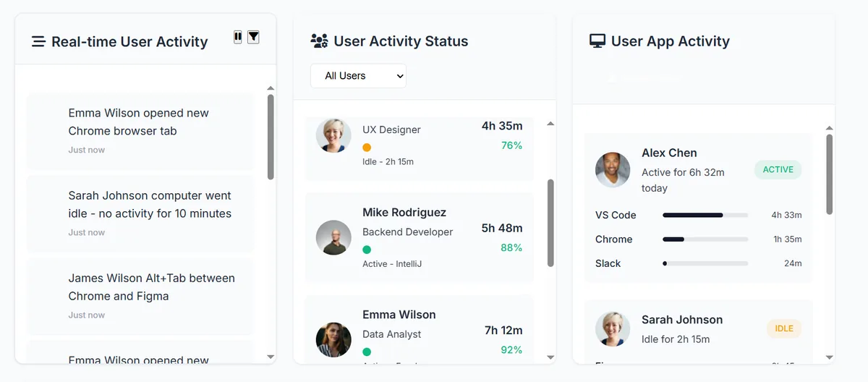Click the 92% productivity value
Viewport: 868px width, 382px height.
pyautogui.click(x=511, y=350)
